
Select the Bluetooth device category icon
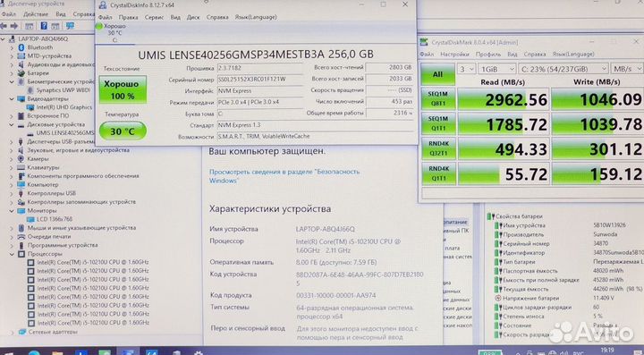[21, 47]
